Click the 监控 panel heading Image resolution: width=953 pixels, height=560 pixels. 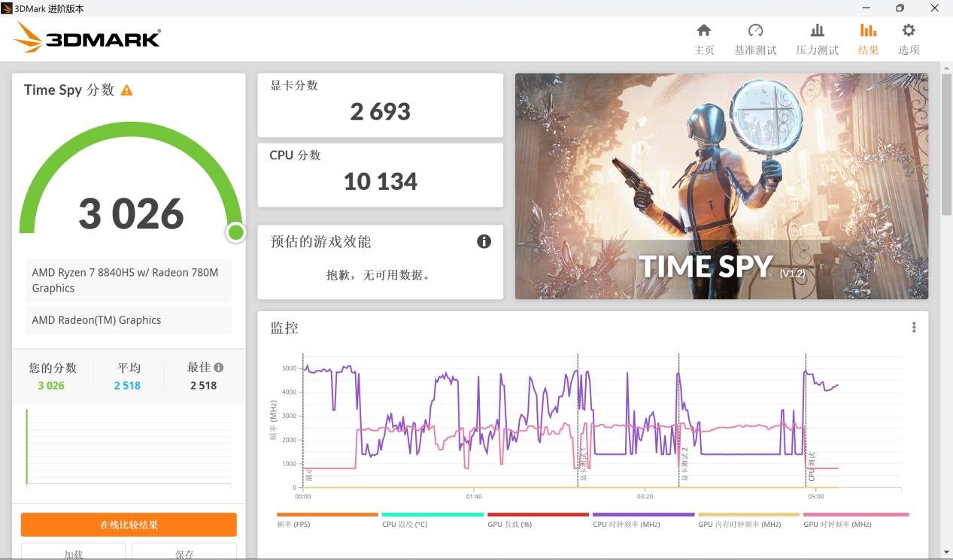click(x=284, y=328)
